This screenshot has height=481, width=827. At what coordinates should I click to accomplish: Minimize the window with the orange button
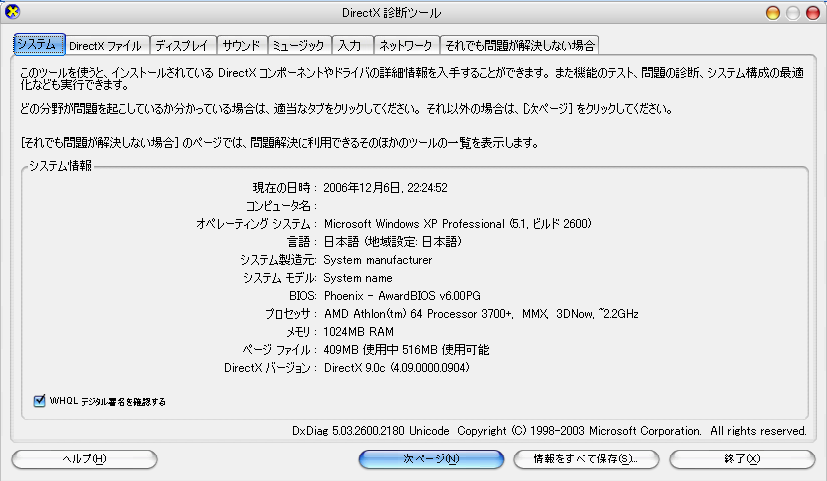pyautogui.click(x=773, y=13)
